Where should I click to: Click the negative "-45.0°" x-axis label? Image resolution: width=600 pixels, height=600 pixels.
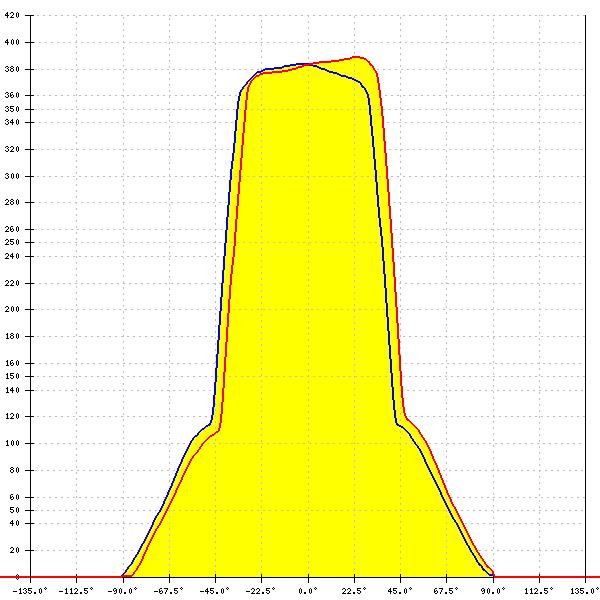click(x=215, y=591)
